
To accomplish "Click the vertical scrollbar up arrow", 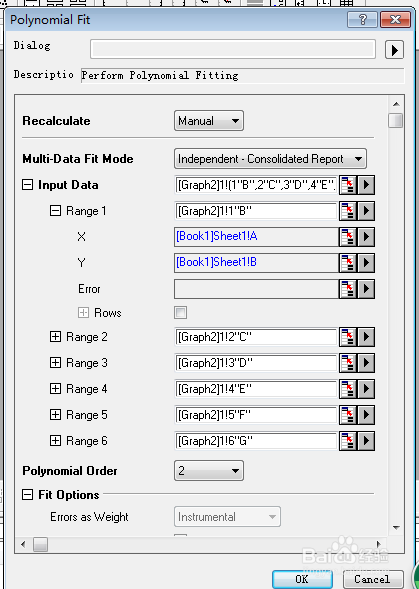I will [x=396, y=104].
